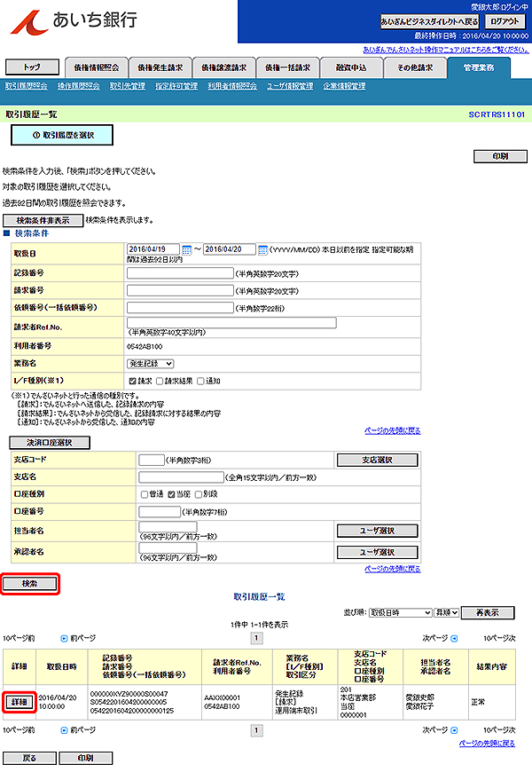Toggle 当座 account type checkbox

pos(171,494)
